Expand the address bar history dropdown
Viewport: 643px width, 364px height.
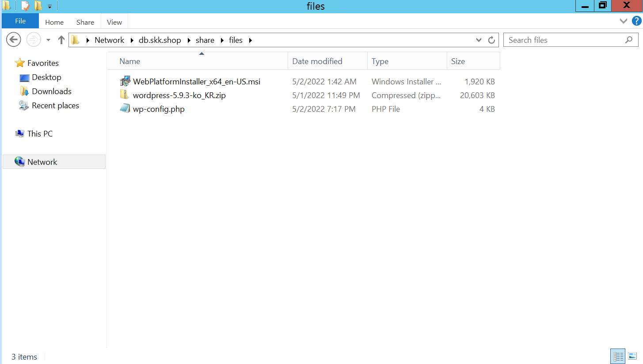(x=479, y=40)
